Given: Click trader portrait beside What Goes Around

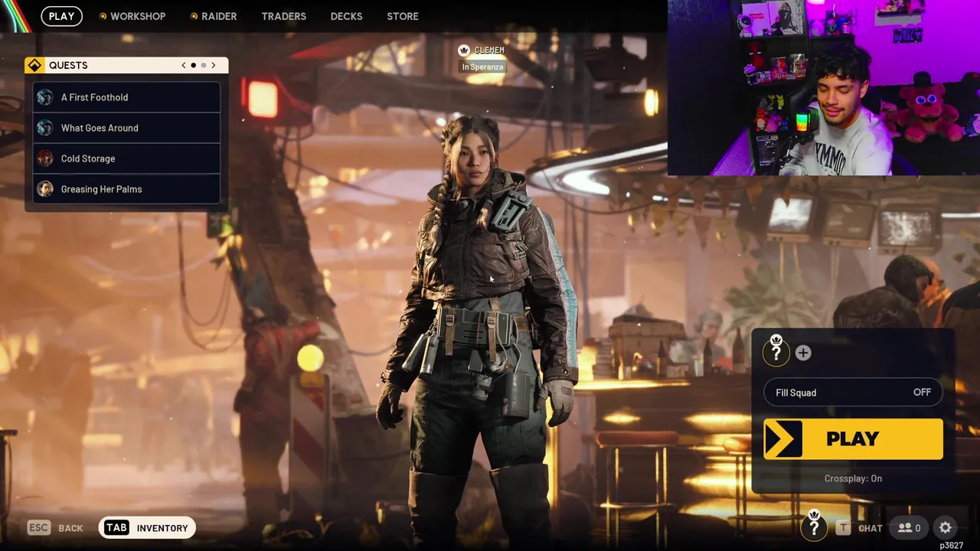Looking at the screenshot, I should pyautogui.click(x=45, y=128).
